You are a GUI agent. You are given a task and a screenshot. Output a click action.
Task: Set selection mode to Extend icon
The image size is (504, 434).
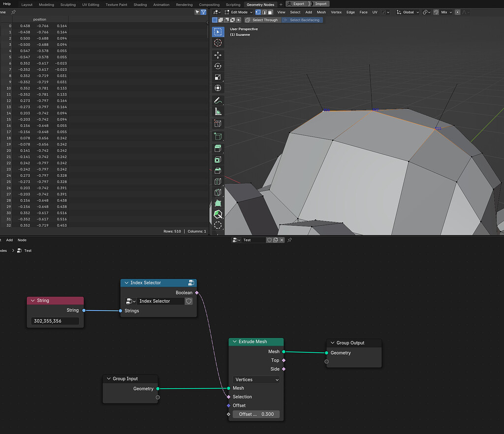[220, 20]
